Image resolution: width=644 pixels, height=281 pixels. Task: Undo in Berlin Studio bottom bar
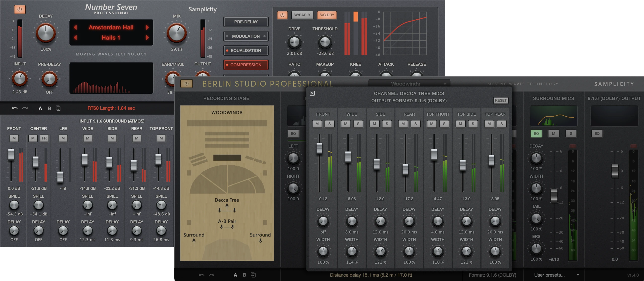pos(202,275)
